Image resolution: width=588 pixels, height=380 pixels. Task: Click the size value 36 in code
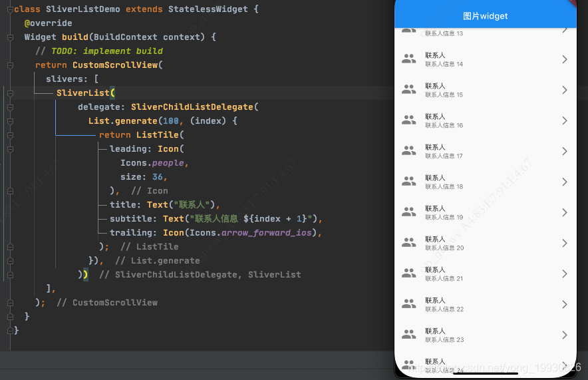click(158, 177)
